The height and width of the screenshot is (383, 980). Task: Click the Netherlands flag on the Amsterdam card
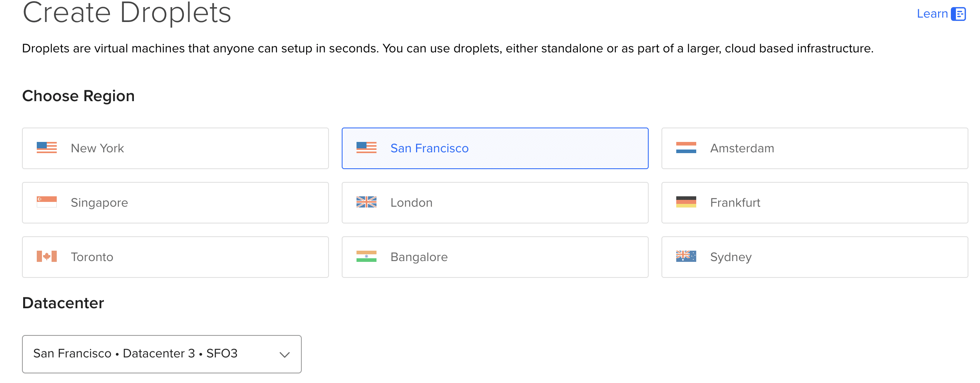point(686,148)
